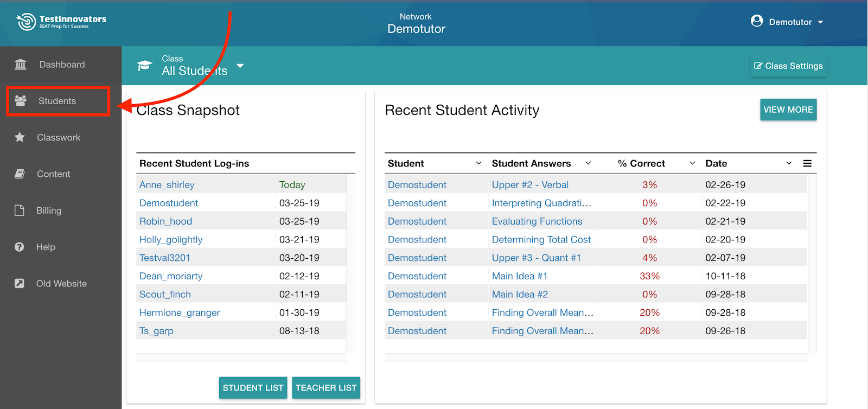
Task: Click the VIEW MORE button
Action: pyautogui.click(x=788, y=110)
